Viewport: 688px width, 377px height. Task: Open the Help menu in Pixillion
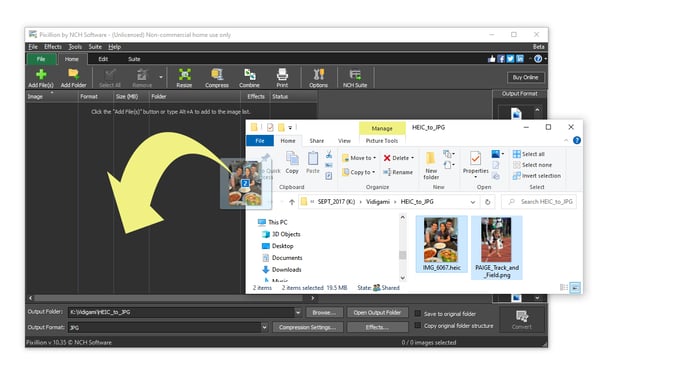click(115, 47)
